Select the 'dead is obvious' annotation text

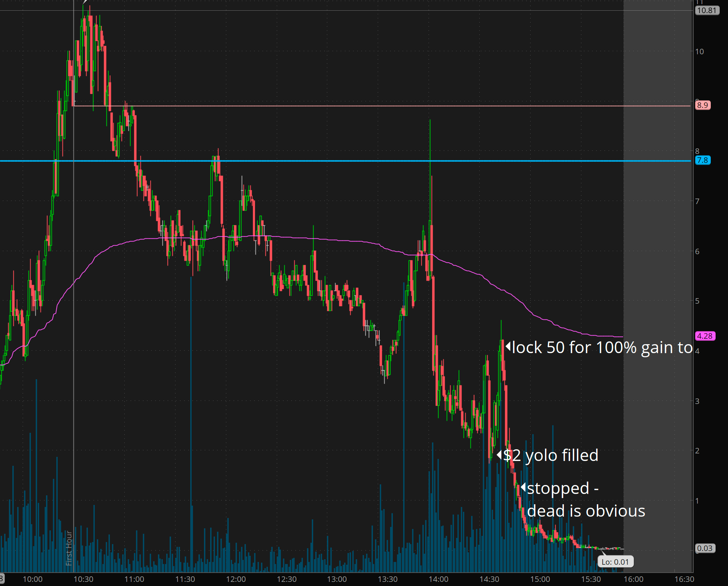(x=586, y=511)
